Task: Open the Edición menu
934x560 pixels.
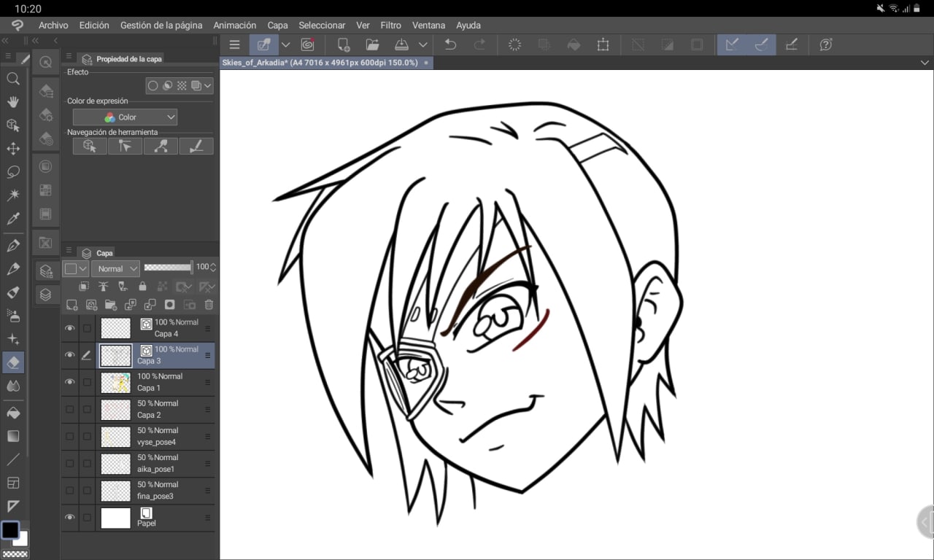Action: tap(94, 25)
